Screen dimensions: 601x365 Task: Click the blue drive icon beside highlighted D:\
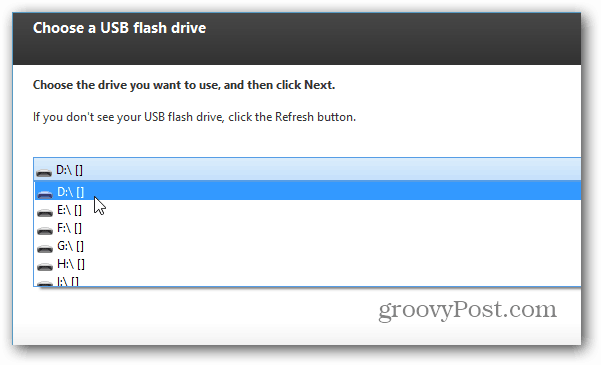pyautogui.click(x=45, y=194)
